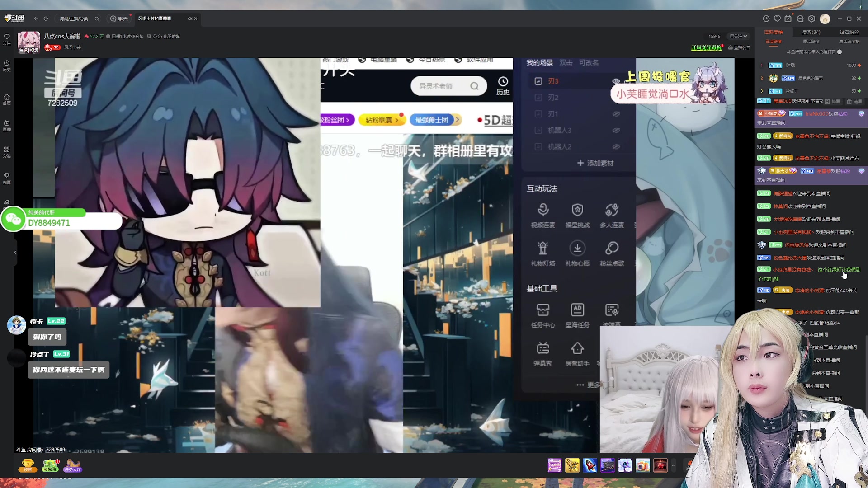The width and height of the screenshot is (868, 488).
Task: Switch to 贵宾(34) tab
Action: [x=811, y=32]
